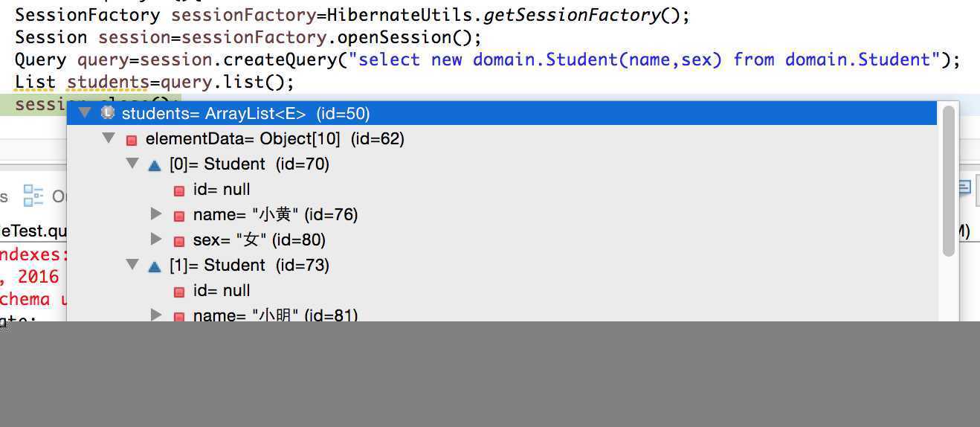Select the students= ArrayList<E> (id=50) row
The height and width of the screenshot is (427, 980).
tap(502, 113)
